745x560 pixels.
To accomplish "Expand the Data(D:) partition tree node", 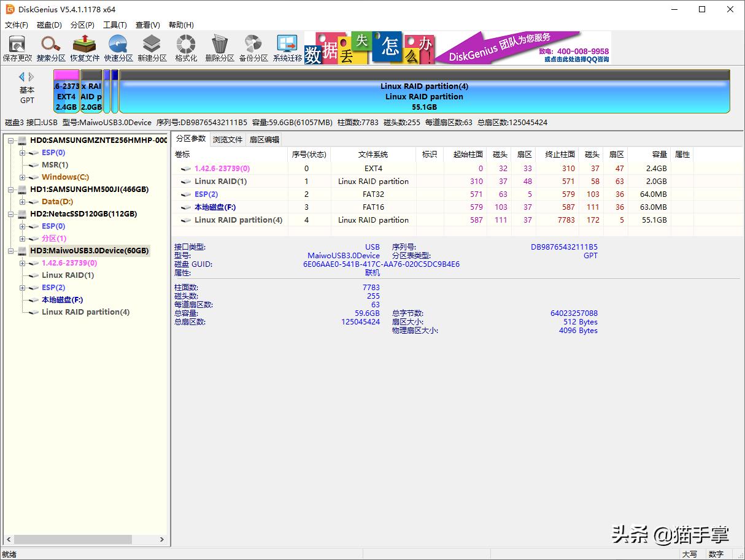I will pos(23,202).
